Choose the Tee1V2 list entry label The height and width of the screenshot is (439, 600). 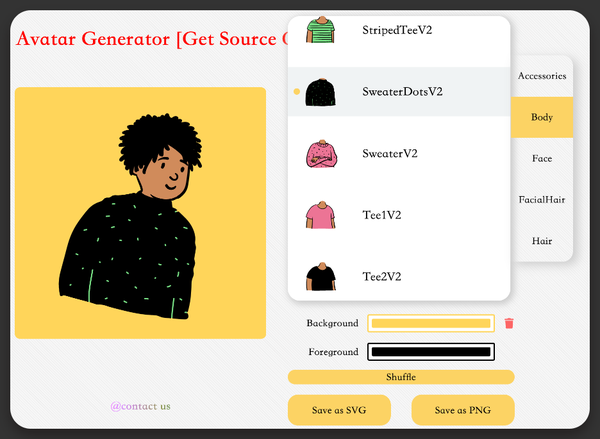[382, 215]
